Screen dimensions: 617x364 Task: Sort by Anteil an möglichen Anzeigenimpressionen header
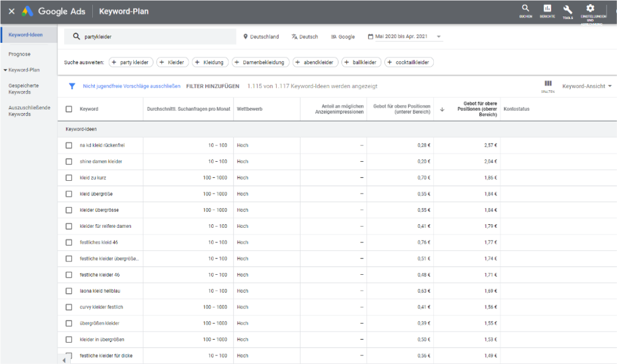(x=339, y=109)
